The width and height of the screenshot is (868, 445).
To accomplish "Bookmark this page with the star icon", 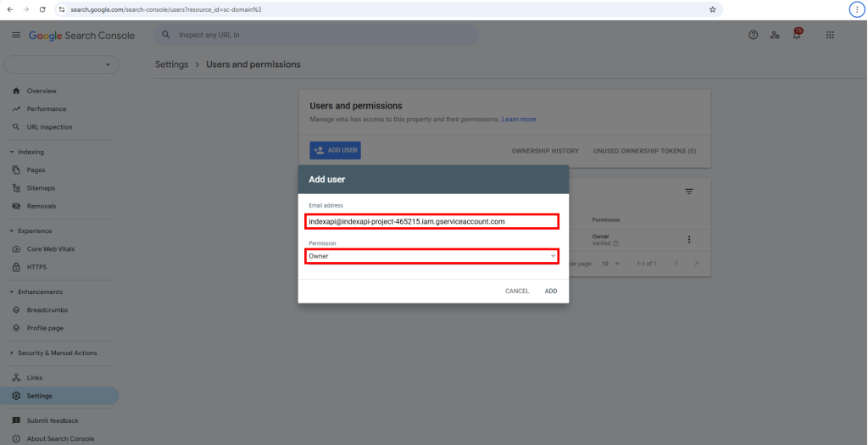I will [x=713, y=8].
